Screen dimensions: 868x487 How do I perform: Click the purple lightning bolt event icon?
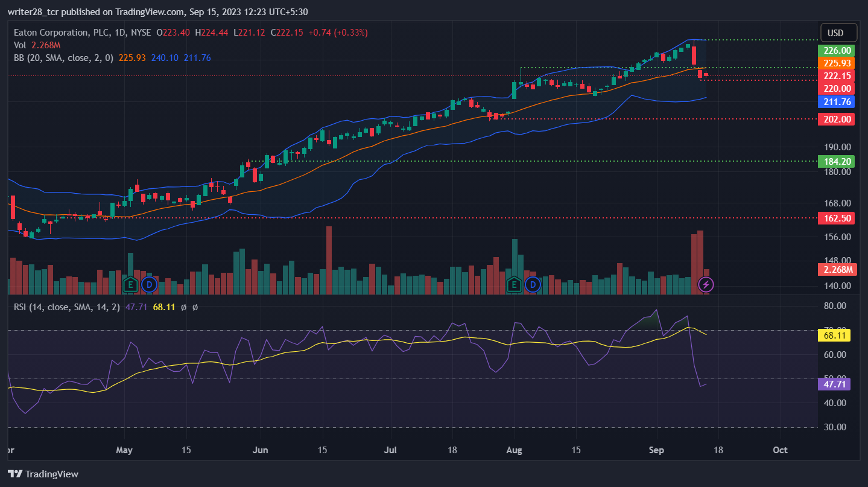[706, 284]
